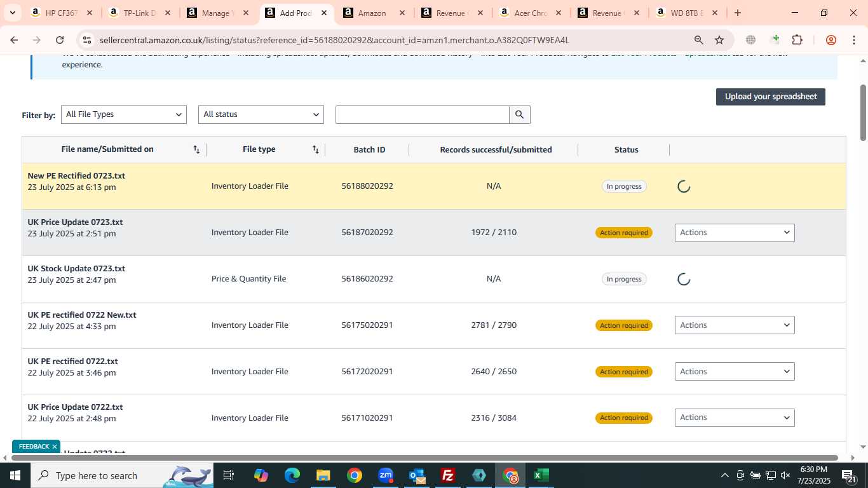Open Chrome extensions puzzle icon
The width and height of the screenshot is (868, 488).
797,40
